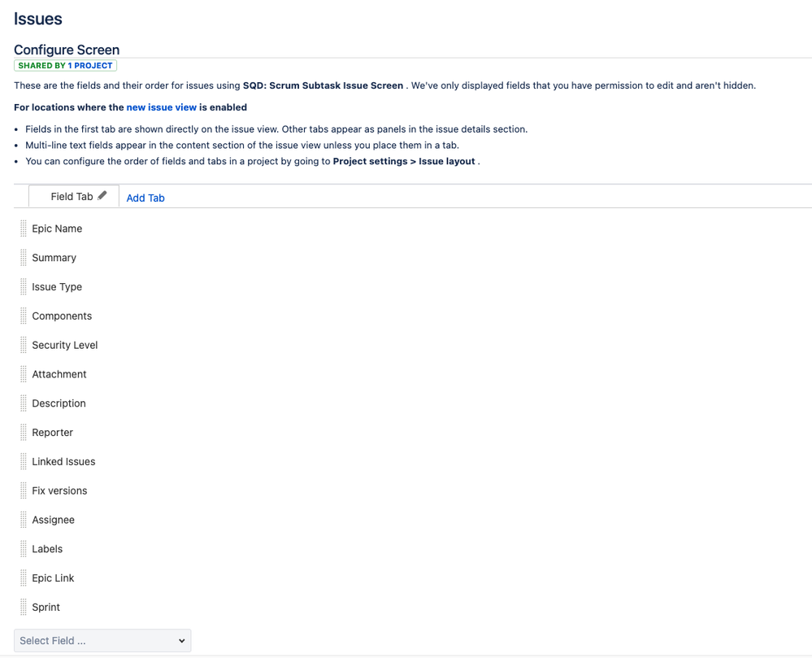Select the Assignee field row
Screen dimensions: 812x658
click(53, 519)
